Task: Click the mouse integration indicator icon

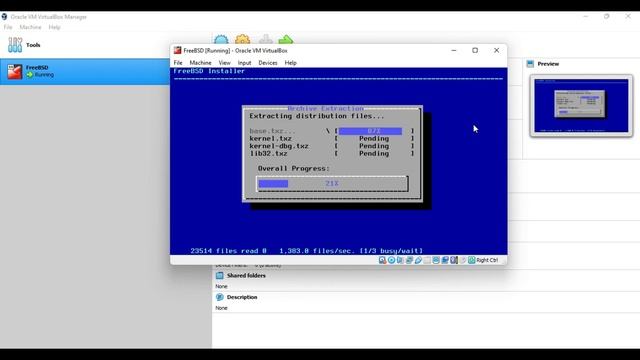Action: click(x=463, y=260)
